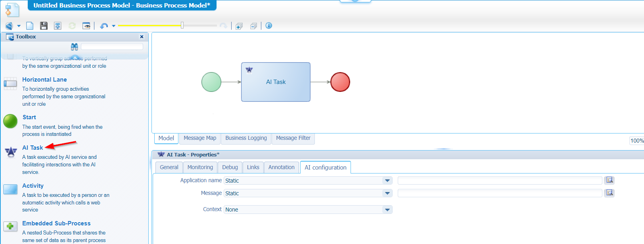Open lookup icon beside Application name field
Image resolution: width=644 pixels, height=244 pixels.
[x=609, y=180]
